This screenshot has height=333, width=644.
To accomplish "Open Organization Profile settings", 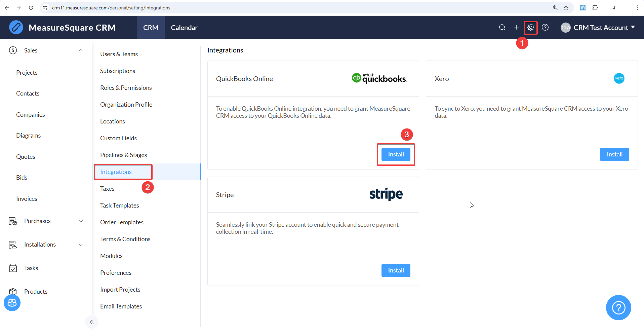I will (126, 105).
